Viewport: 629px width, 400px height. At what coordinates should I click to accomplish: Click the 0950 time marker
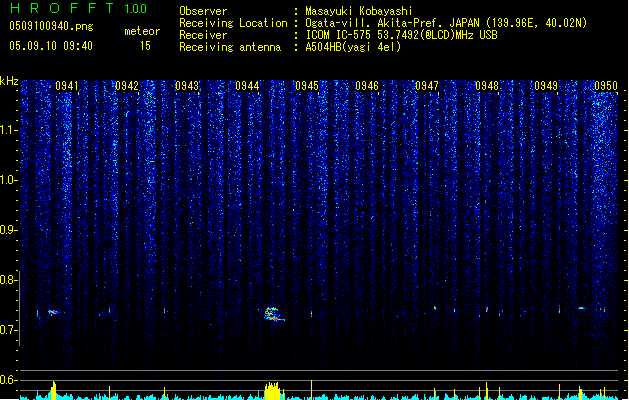(x=606, y=86)
